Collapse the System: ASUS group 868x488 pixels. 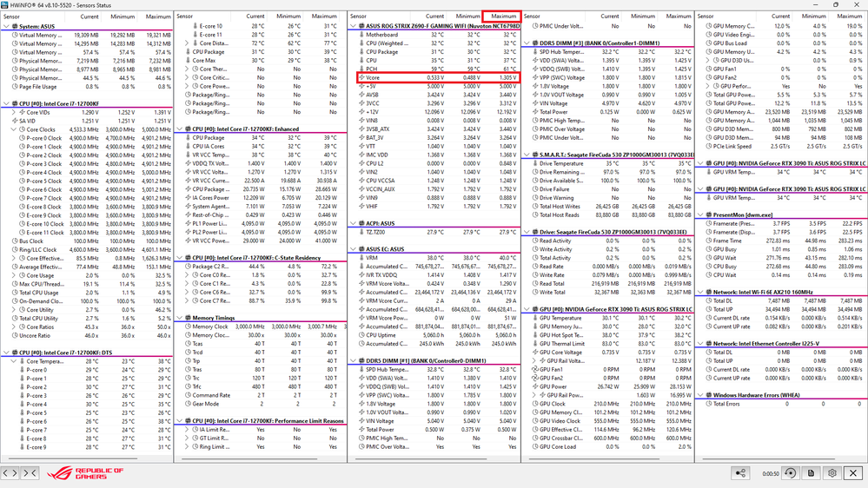tap(6, 26)
